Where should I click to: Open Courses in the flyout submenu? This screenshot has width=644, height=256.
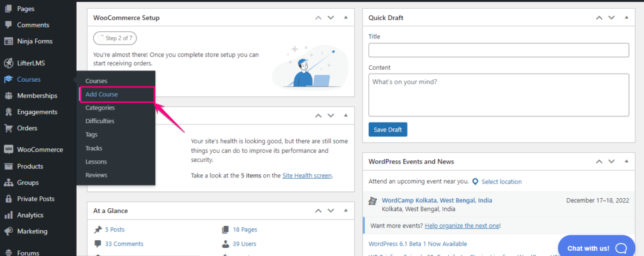(96, 81)
